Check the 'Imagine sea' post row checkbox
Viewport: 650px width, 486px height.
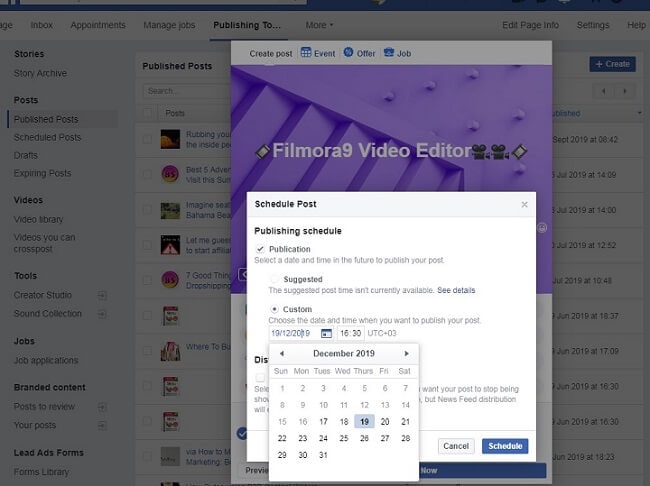coord(147,210)
